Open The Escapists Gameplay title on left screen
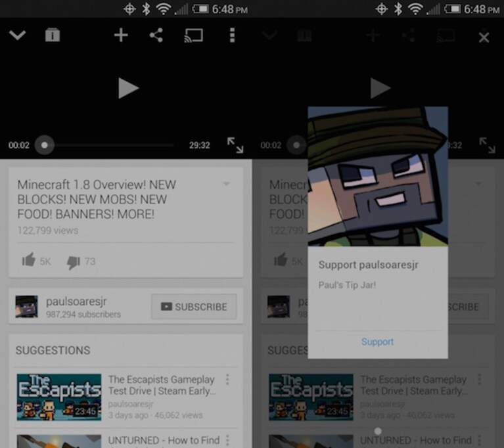Screen dimensions: 504x448 pos(162,385)
